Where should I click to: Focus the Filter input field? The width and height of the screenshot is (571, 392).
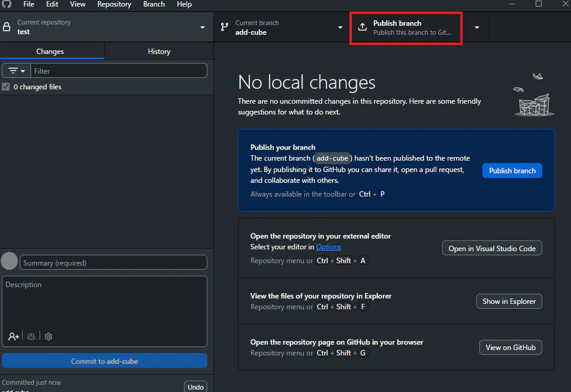(119, 71)
